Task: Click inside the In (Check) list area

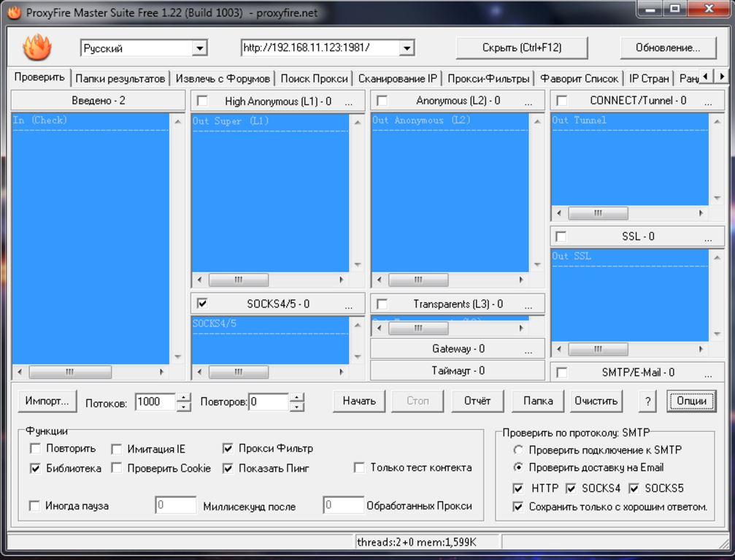Action: click(x=91, y=238)
